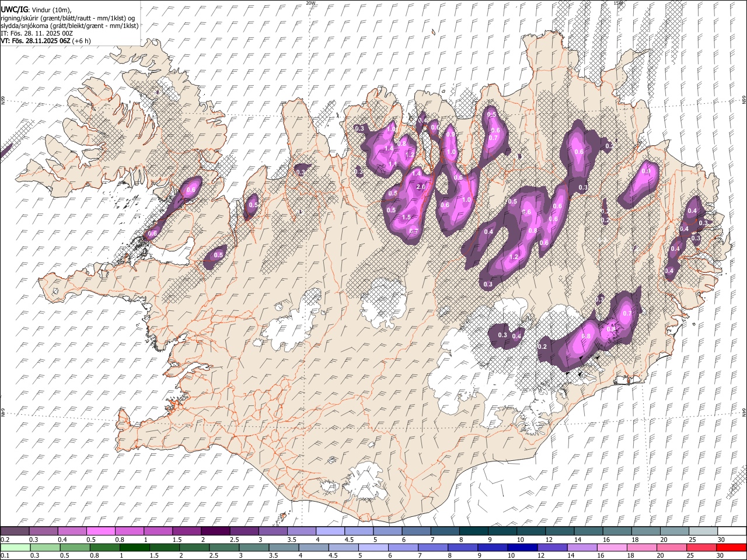Click upper legend swatch between 1.5 and 2
747x560 pixels.
187,531
